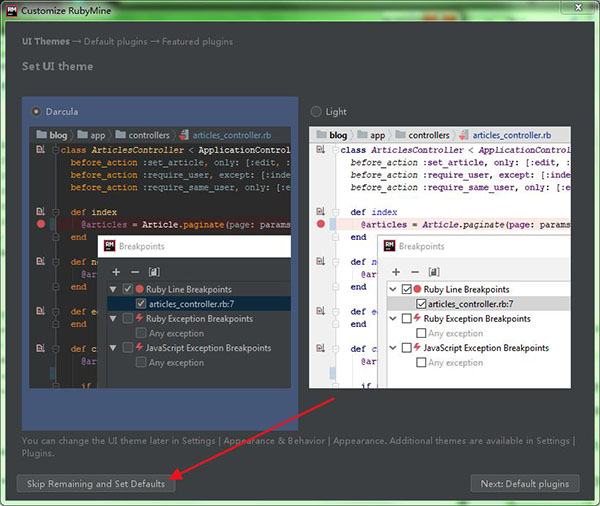Click the lightning icon of Ruby Exception Breakpoints in Light preview
The width and height of the screenshot is (600, 506).
click(x=417, y=318)
